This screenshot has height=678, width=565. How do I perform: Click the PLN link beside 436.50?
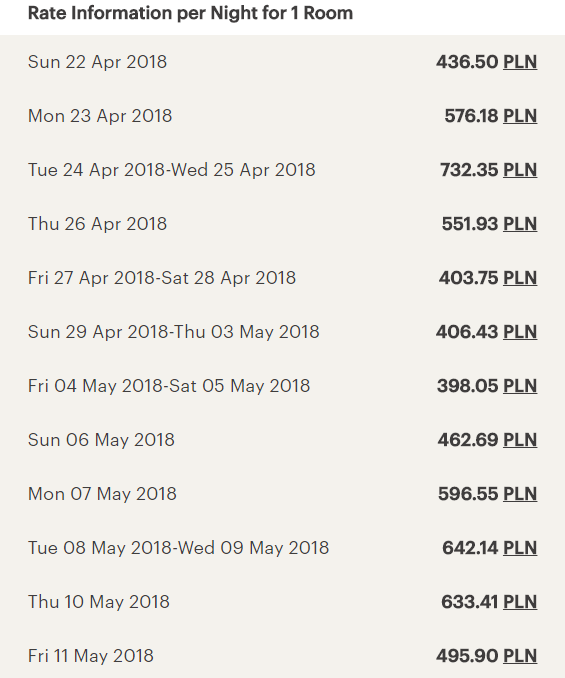520,62
